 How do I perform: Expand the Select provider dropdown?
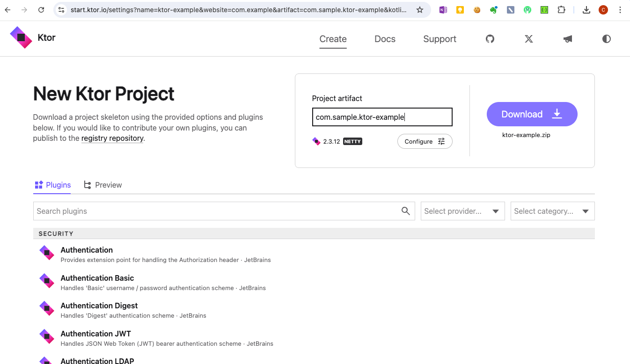463,211
